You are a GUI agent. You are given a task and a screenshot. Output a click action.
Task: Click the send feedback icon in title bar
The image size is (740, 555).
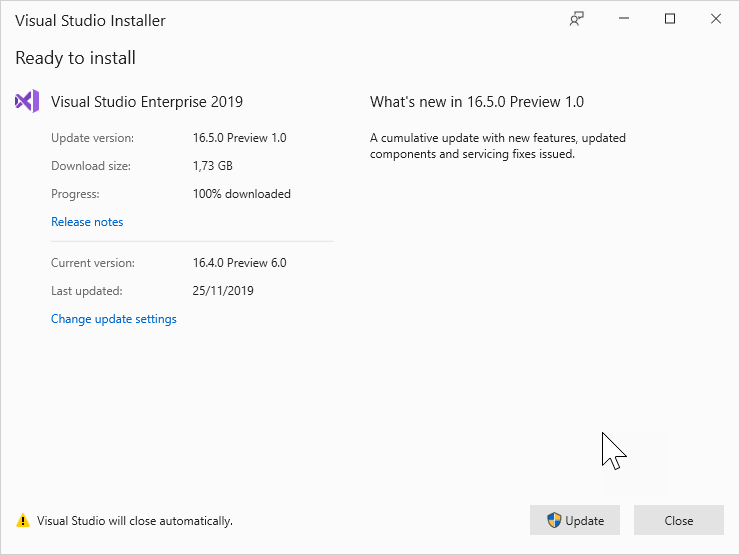tap(576, 19)
